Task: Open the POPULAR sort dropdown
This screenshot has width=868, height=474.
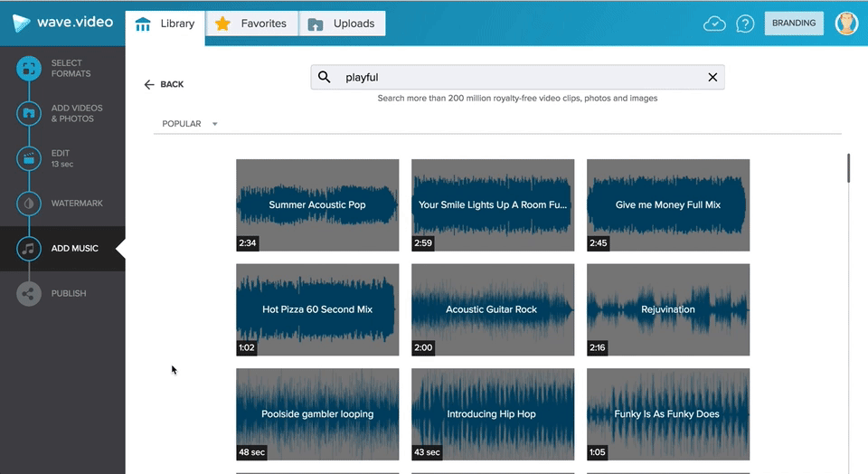Action: pos(189,124)
